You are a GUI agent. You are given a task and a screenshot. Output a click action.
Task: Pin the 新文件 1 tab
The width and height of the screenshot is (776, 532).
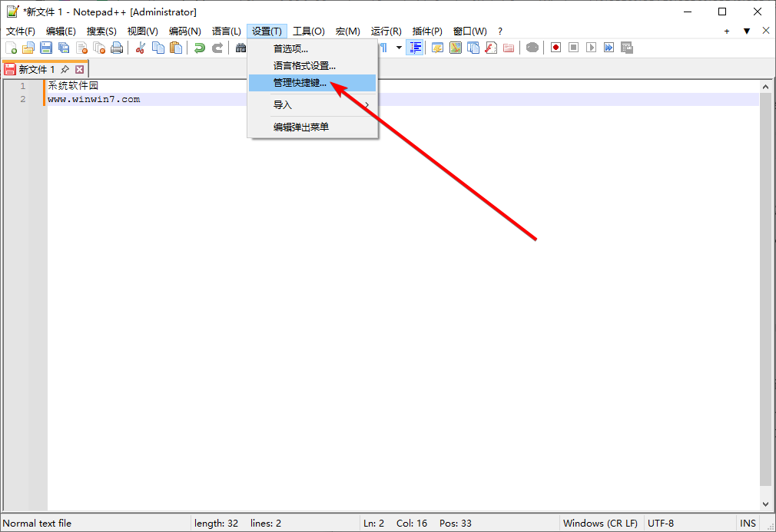[65, 69]
